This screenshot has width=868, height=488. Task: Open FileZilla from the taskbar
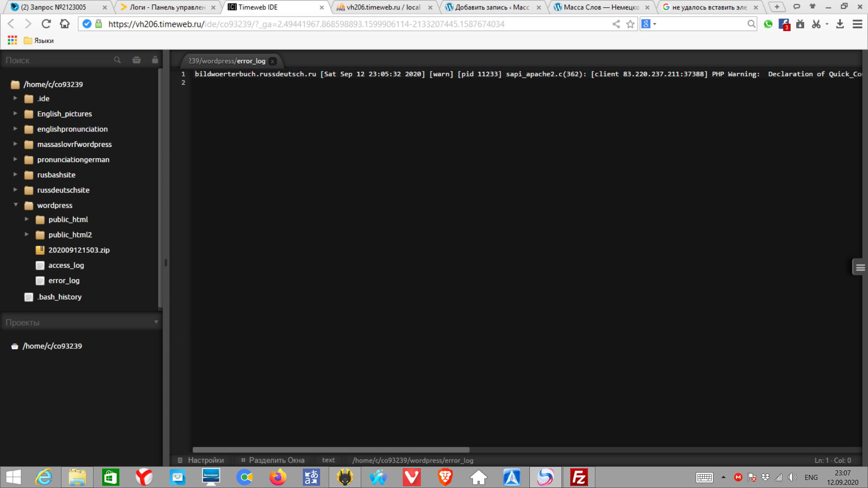point(579,477)
